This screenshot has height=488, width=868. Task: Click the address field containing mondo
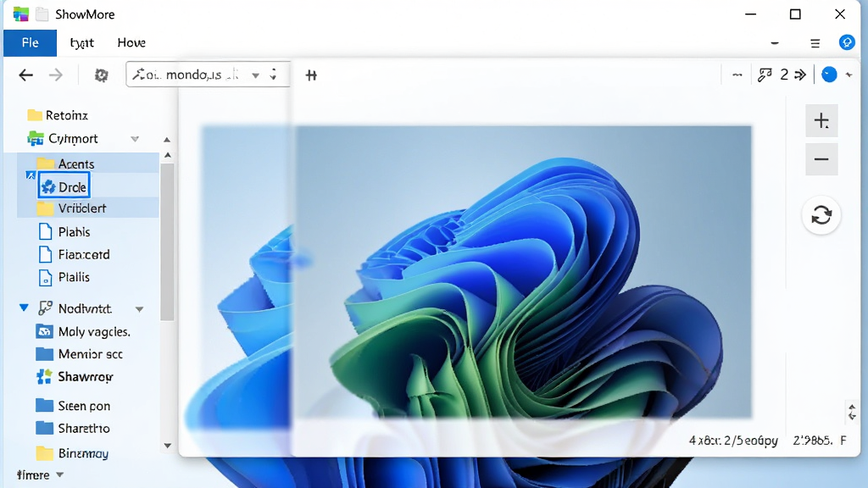point(208,75)
